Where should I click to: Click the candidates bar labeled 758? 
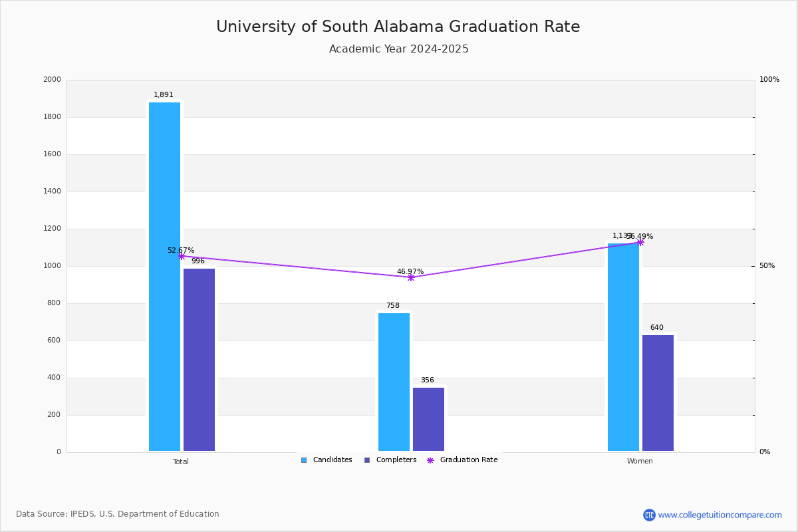coord(394,382)
